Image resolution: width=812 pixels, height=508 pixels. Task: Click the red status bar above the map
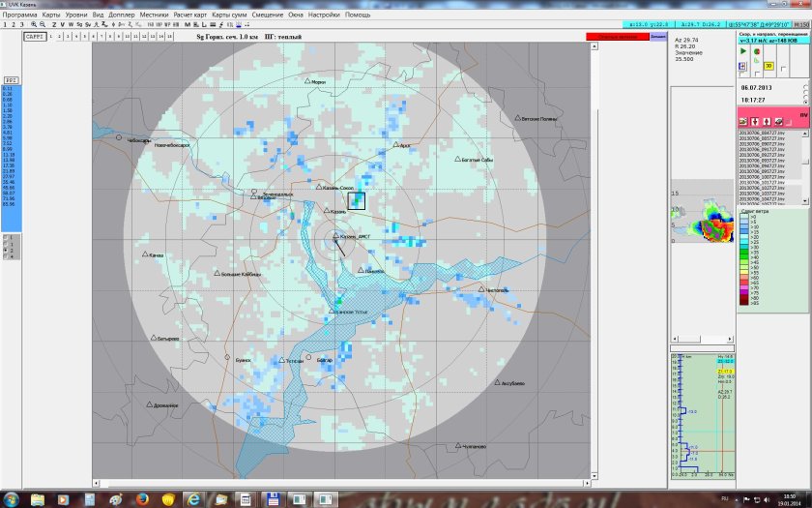[616, 36]
